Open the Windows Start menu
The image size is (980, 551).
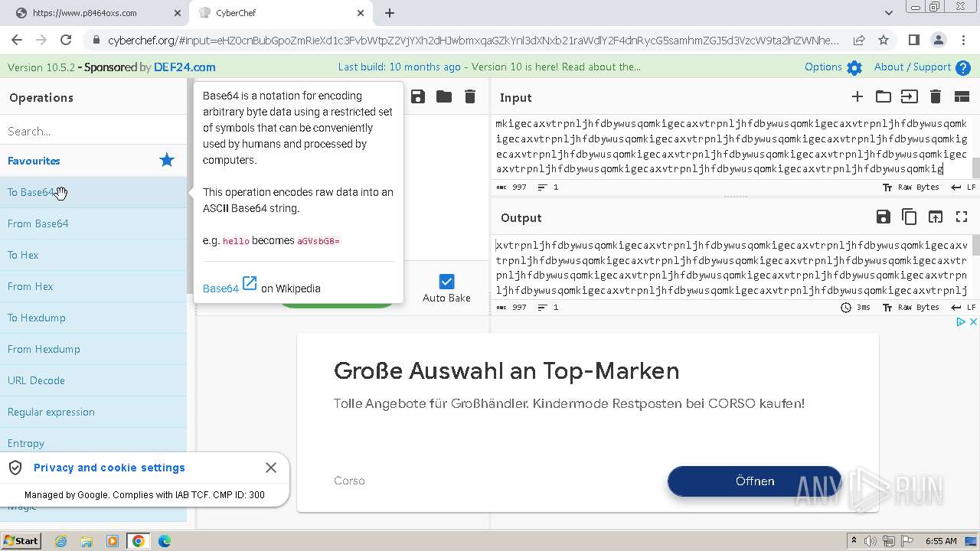click(21, 541)
